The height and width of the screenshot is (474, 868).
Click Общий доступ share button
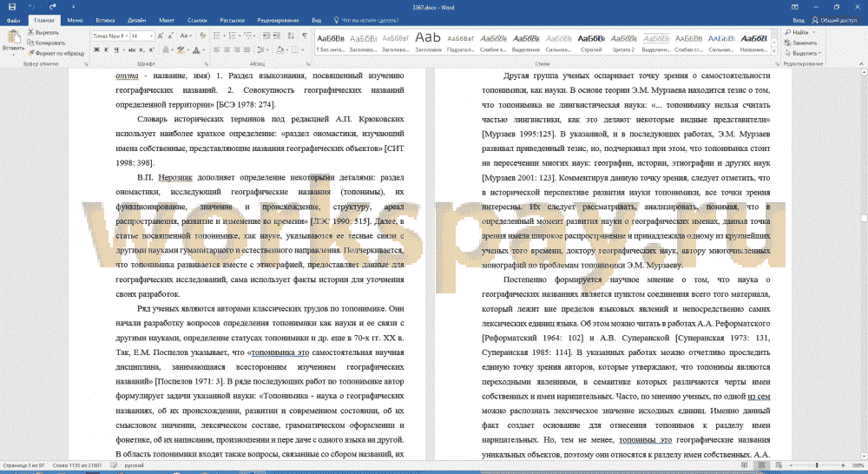tap(834, 21)
